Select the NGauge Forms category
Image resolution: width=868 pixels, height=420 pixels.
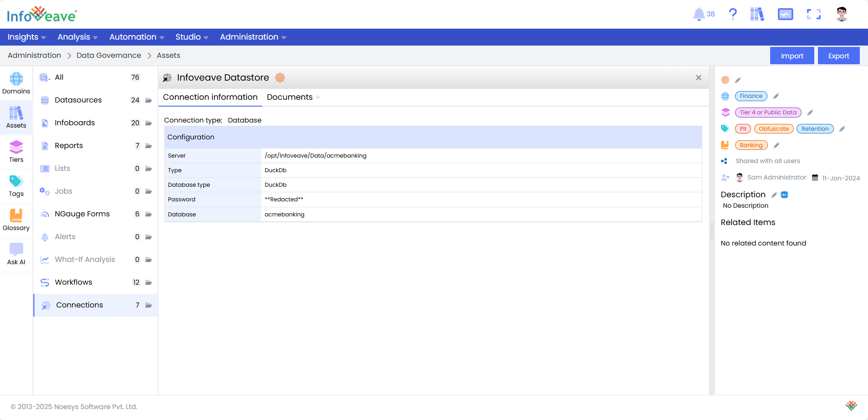(x=96, y=214)
